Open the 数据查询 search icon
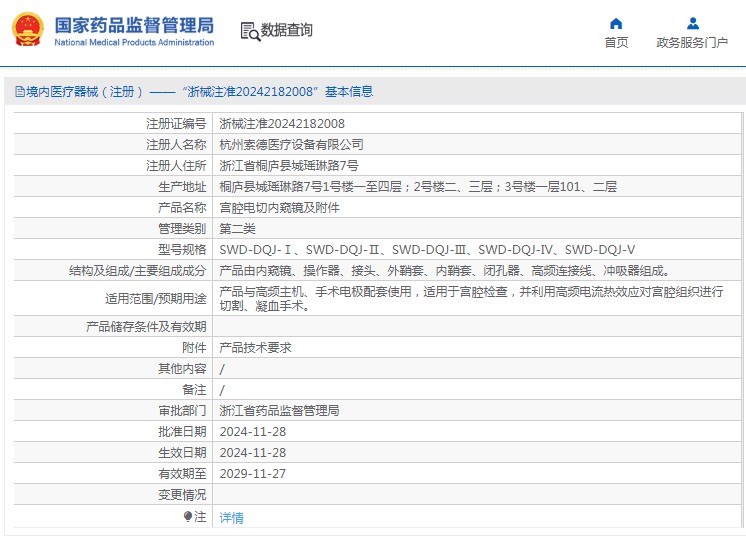This screenshot has height=542, width=746. pyautogui.click(x=250, y=31)
